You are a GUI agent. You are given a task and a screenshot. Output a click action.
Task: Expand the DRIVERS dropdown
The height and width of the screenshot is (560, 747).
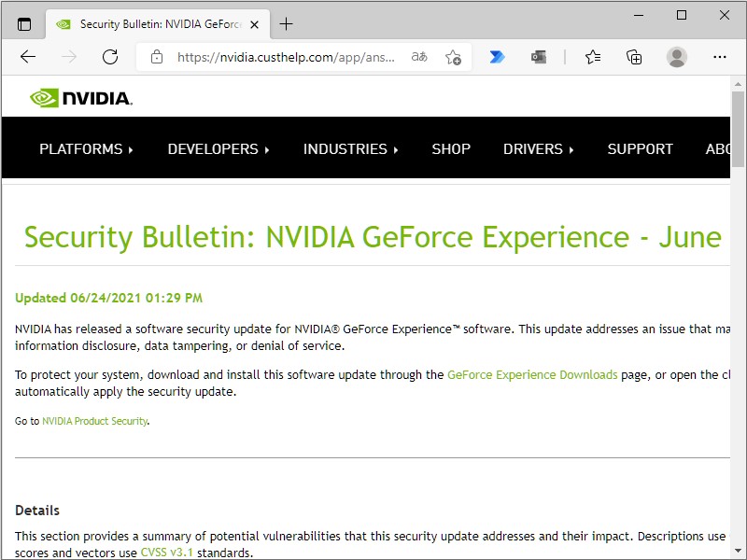539,148
